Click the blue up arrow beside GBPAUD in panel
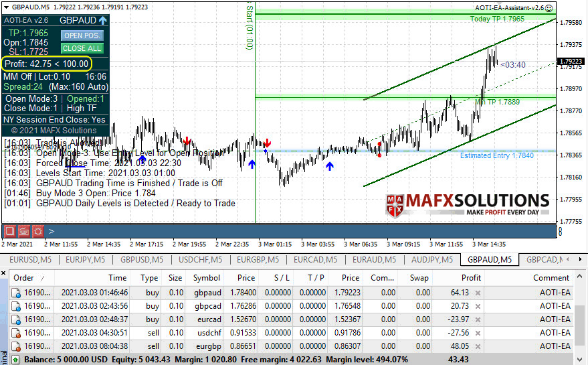The height and width of the screenshot is (365, 588). (103, 20)
